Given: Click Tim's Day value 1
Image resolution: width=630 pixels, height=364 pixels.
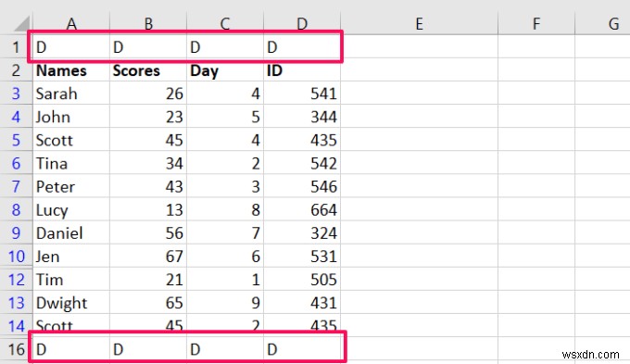Looking at the screenshot, I should point(225,280).
